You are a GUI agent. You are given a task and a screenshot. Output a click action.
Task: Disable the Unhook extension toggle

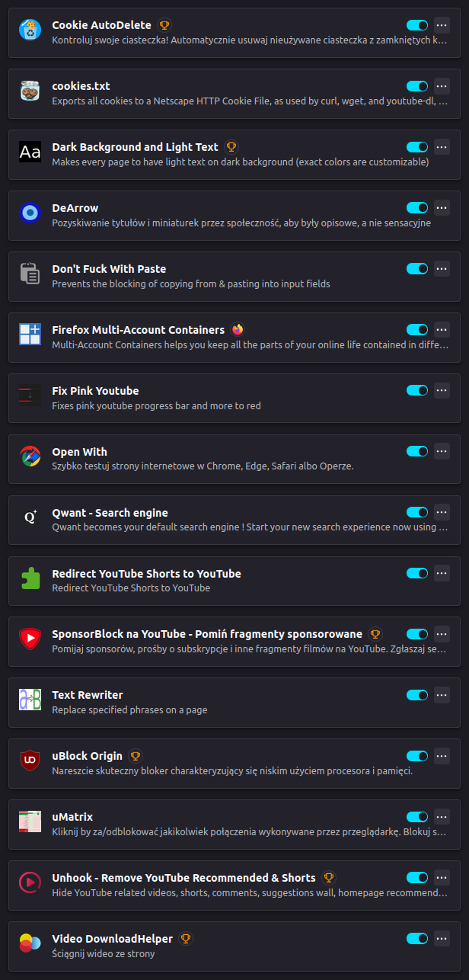coord(417,878)
